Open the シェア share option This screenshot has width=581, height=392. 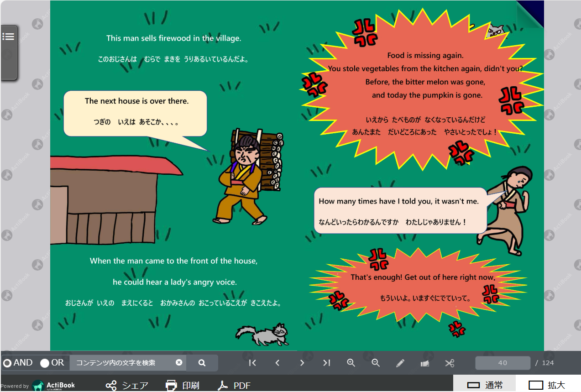tap(127, 386)
